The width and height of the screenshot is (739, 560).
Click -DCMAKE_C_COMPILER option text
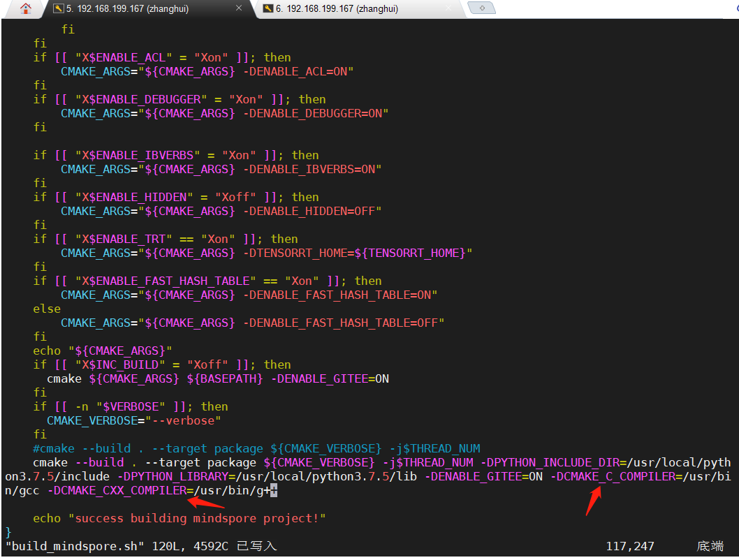[x=613, y=477]
